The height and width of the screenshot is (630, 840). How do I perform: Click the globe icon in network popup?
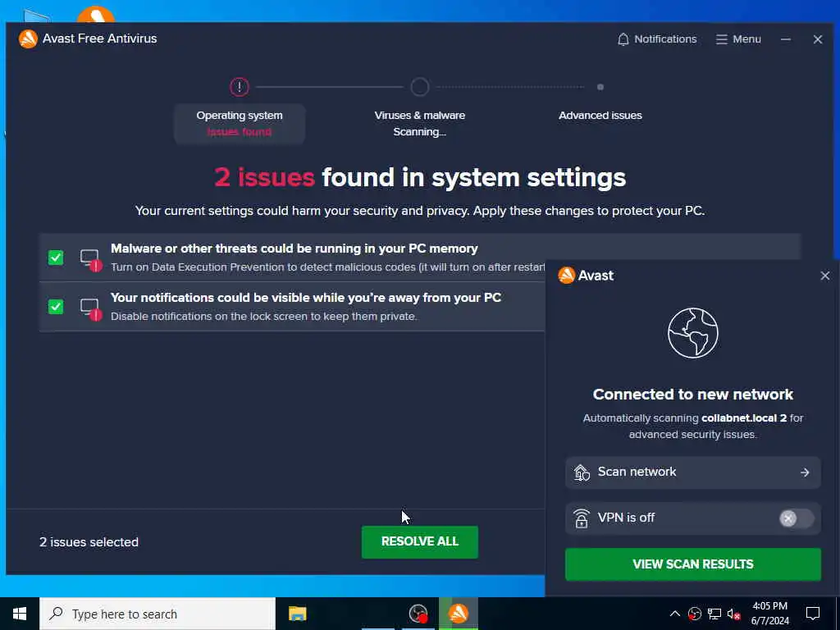tap(692, 333)
